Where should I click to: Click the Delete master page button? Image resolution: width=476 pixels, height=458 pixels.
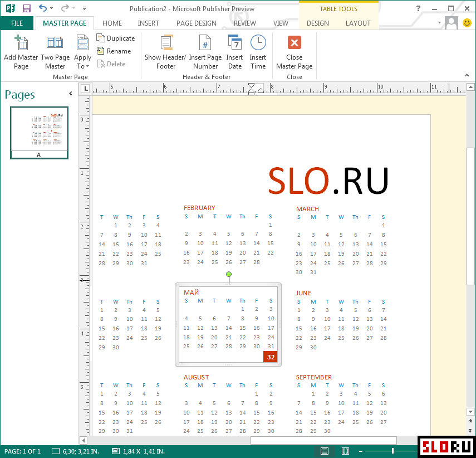pos(111,64)
